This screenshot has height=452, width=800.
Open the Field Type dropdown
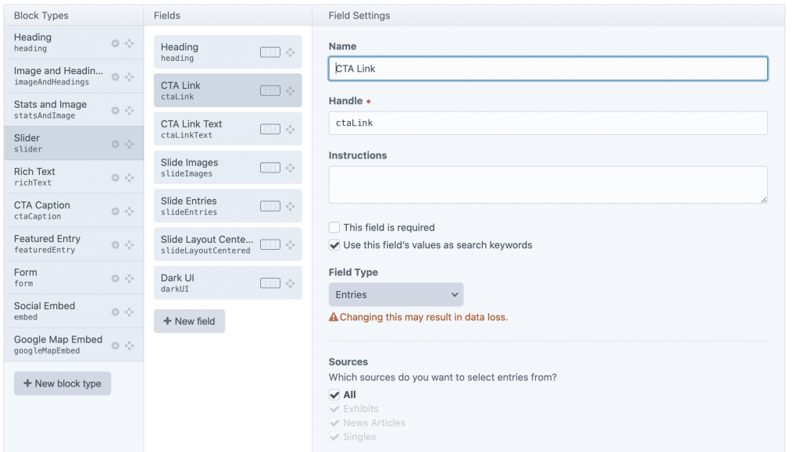[x=396, y=295]
